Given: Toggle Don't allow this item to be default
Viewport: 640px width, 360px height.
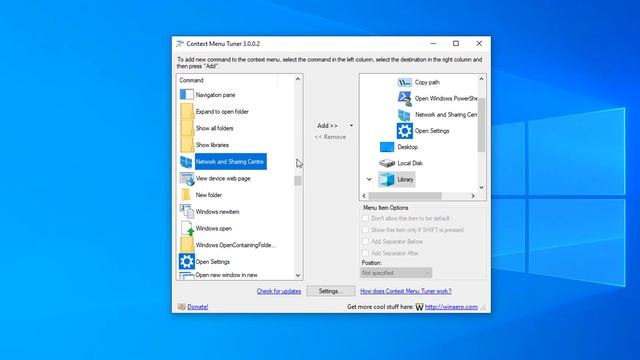Looking at the screenshot, I should pos(365,218).
